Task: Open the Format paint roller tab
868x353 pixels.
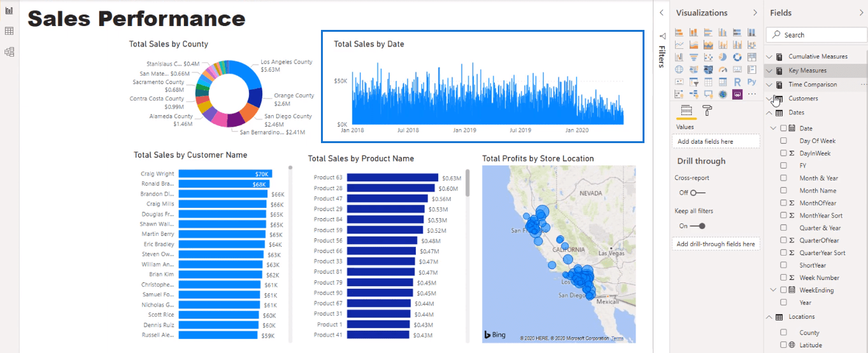Action: click(x=707, y=111)
